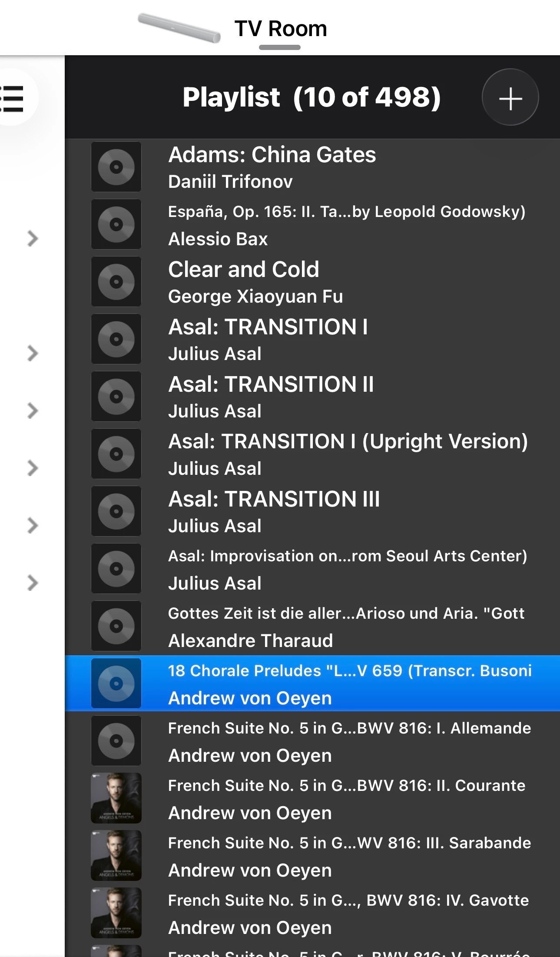Viewport: 560px width, 957px height.
Task: Click the disc icon for Asal: TRANSITION III
Action: point(116,511)
